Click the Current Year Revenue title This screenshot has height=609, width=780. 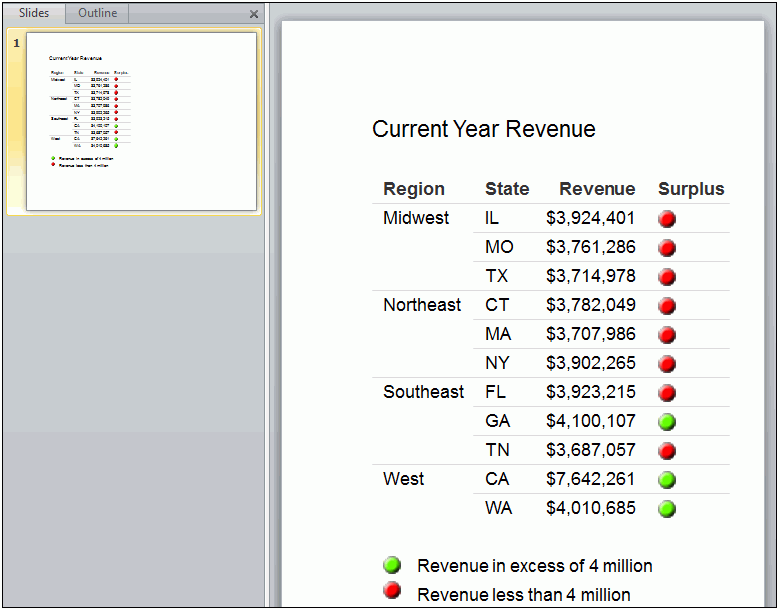(483, 129)
